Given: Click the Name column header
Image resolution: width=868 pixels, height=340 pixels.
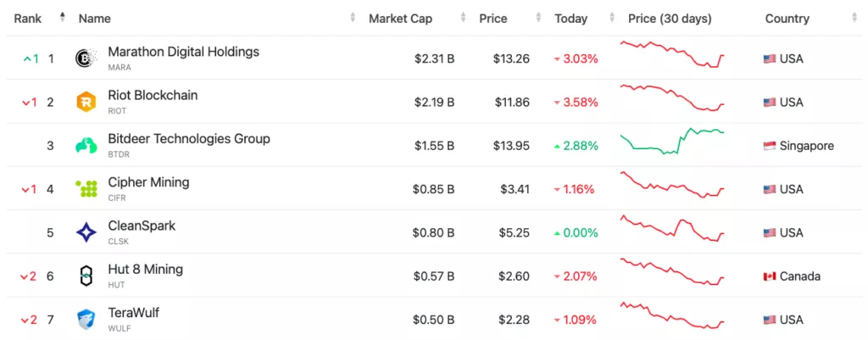Looking at the screenshot, I should (94, 18).
